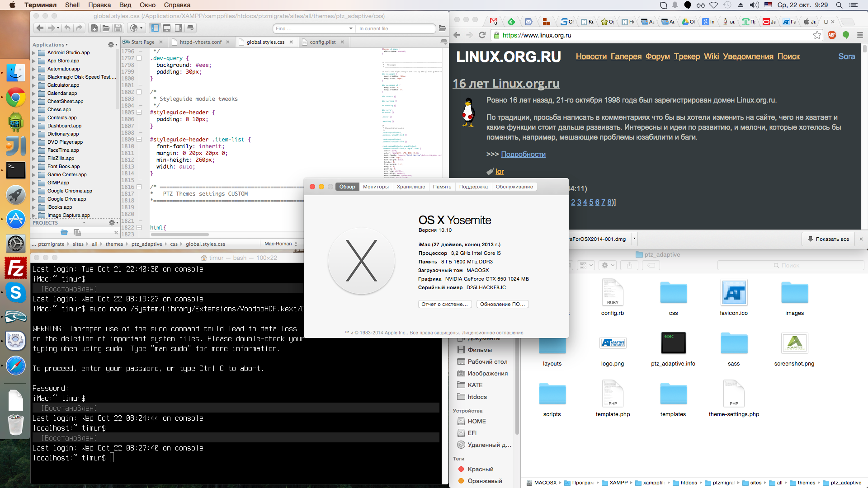Open Трекер link on linux.org.ru
The image size is (868, 488).
[x=687, y=56]
